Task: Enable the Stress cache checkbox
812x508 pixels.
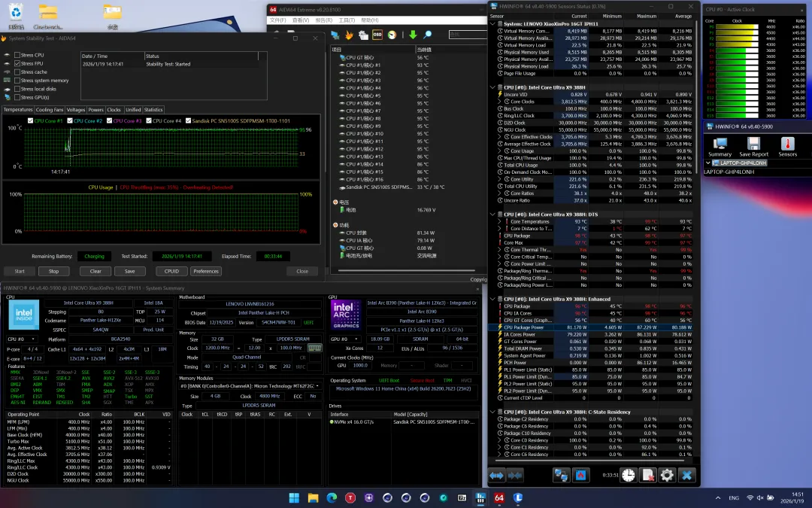Action: (17, 72)
